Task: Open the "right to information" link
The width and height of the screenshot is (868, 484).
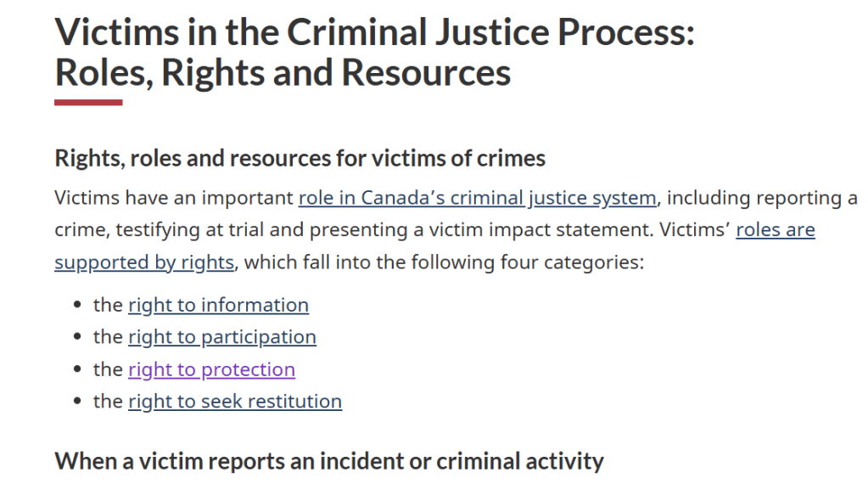Action: (218, 306)
